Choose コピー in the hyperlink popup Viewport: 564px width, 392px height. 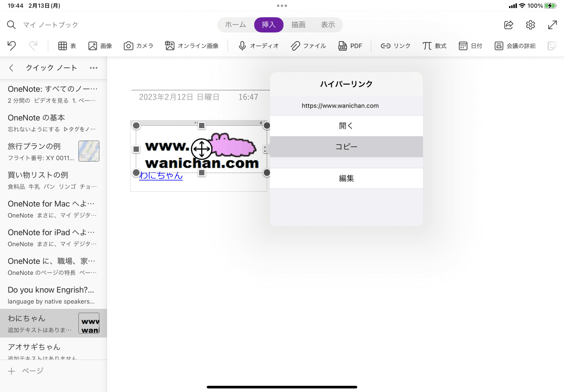347,147
